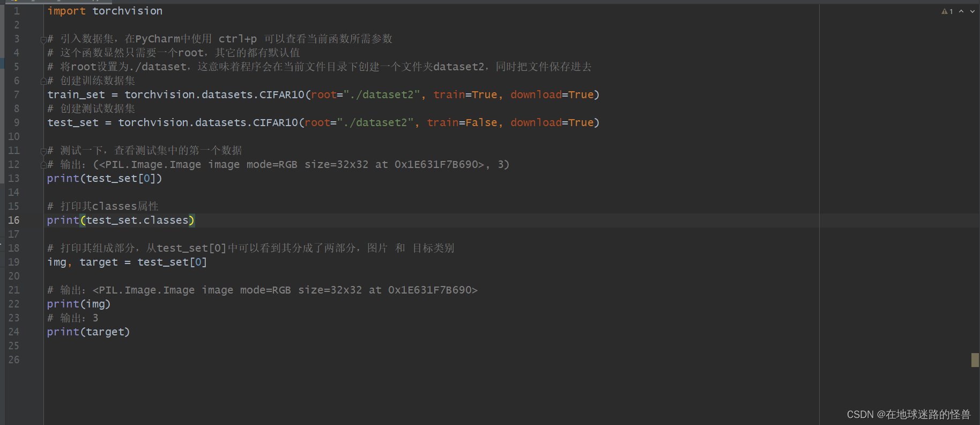Viewport: 980px width, 425px height.
Task: Click comment mentioning 'ctrl+p' on line 3
Action: [x=220, y=39]
